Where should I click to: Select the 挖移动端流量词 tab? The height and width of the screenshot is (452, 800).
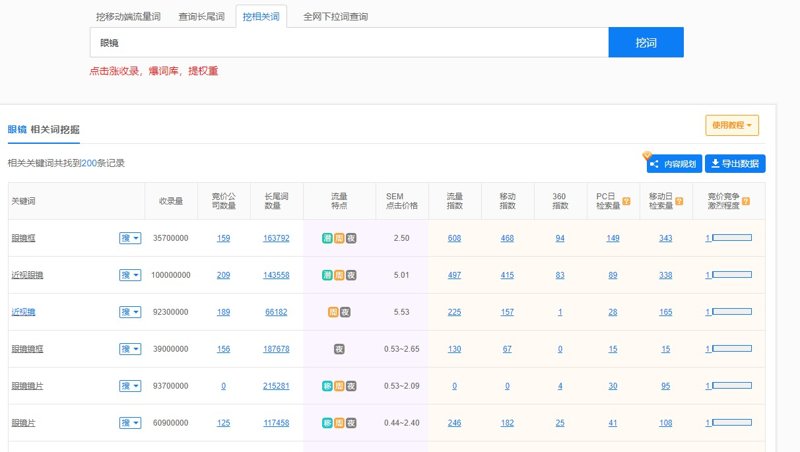click(128, 17)
